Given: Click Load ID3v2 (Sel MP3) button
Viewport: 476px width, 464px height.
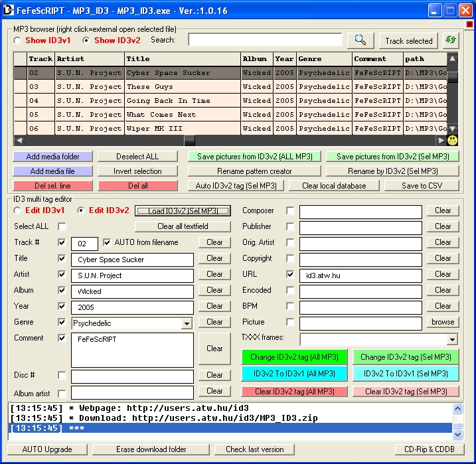Looking at the screenshot, I should (183, 210).
